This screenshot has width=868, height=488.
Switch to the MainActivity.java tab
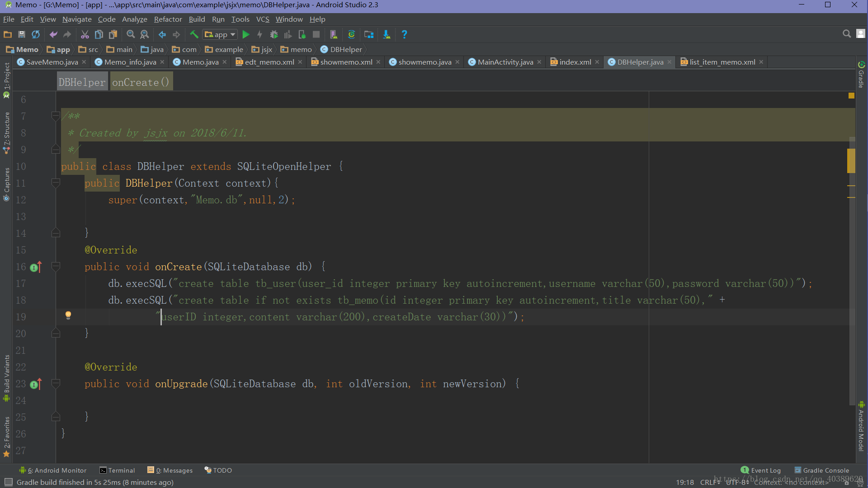[x=505, y=62]
